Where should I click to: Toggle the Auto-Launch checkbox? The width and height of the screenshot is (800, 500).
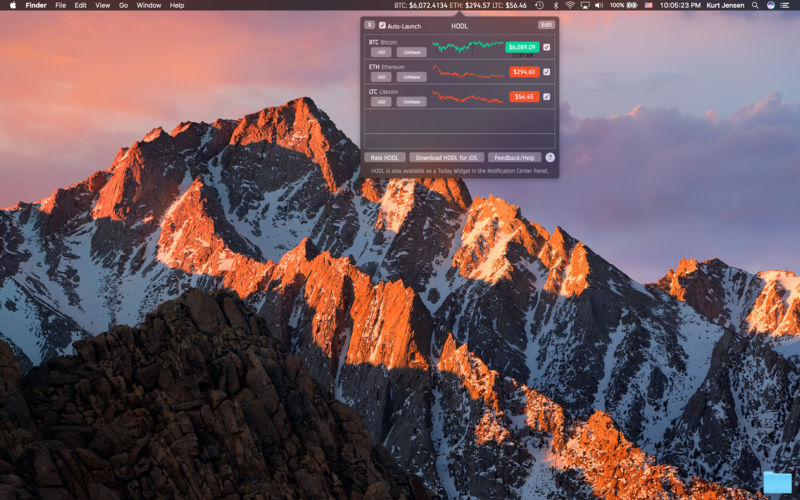tap(382, 25)
